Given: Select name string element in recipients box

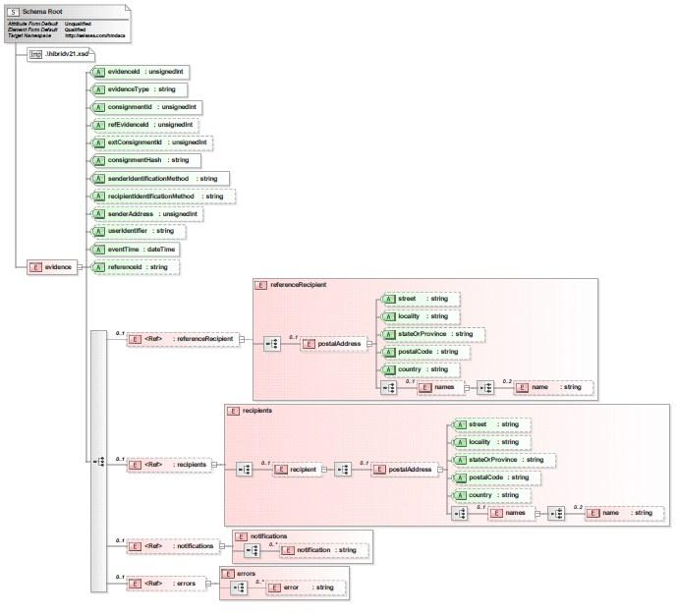Looking at the screenshot, I should tap(625, 513).
